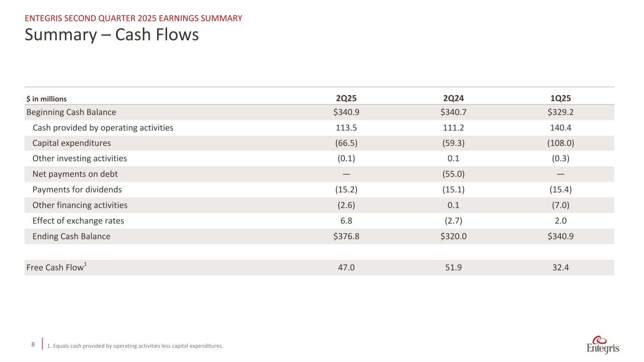The height and width of the screenshot is (362, 644).
Task: Select the 2Q24 column header
Action: click(x=453, y=99)
